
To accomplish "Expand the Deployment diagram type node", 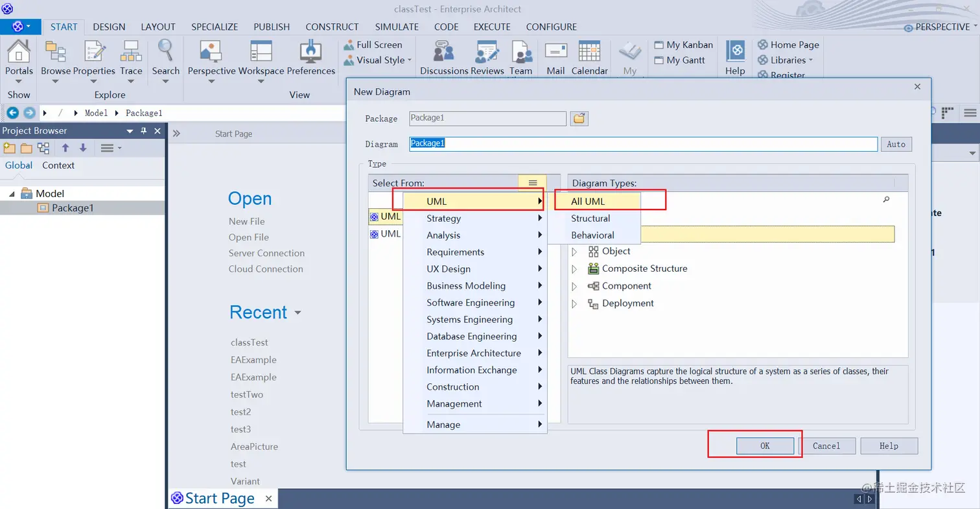I will [574, 304].
